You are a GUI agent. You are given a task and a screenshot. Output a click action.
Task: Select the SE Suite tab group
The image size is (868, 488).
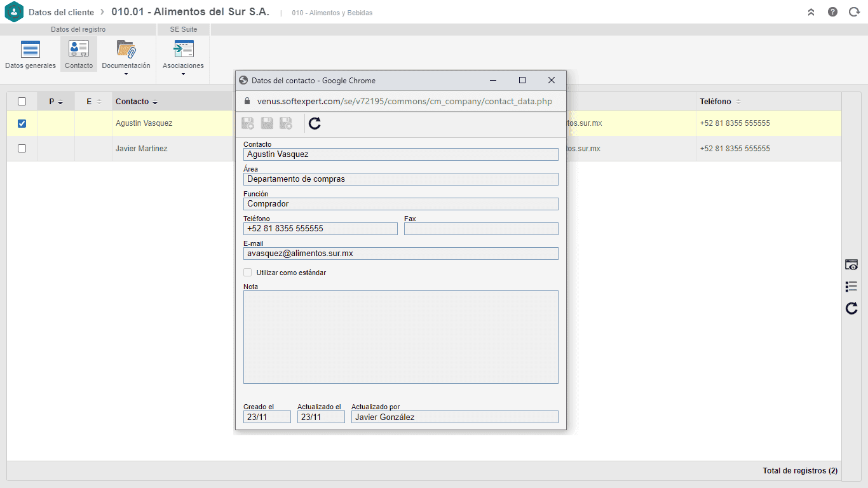pyautogui.click(x=184, y=29)
